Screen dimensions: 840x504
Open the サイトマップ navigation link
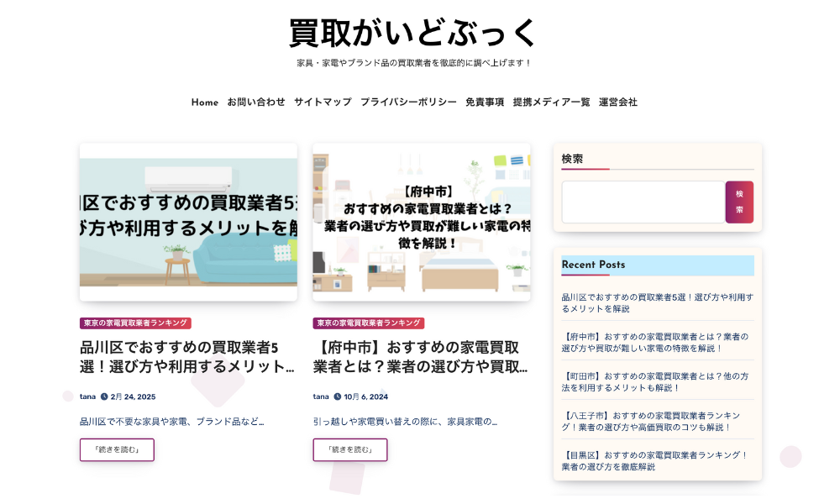[323, 102]
